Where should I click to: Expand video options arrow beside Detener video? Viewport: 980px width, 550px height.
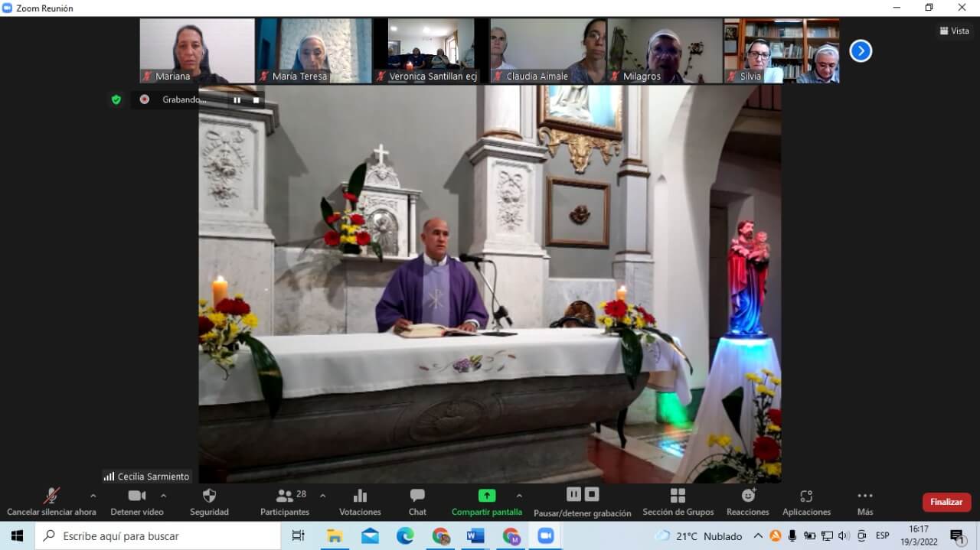(x=163, y=496)
